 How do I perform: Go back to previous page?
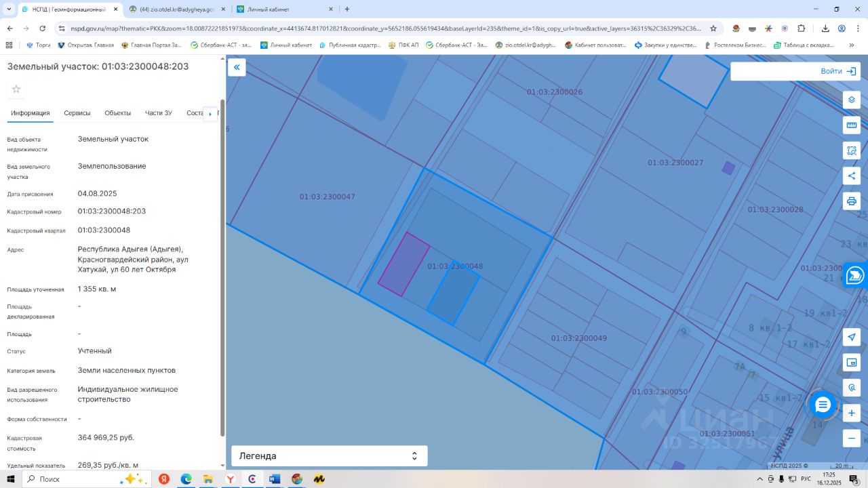pos(10,28)
